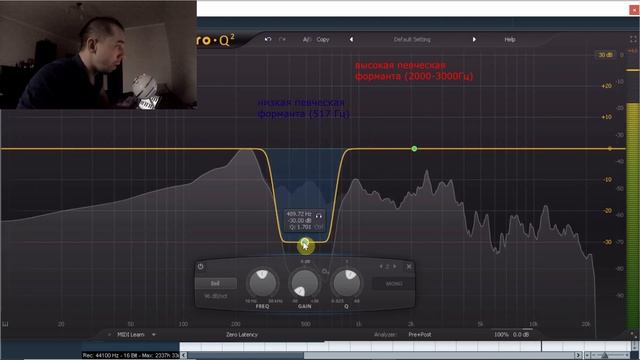Select the previous preset arrow
This screenshot has width=640, height=360.
point(351,39)
